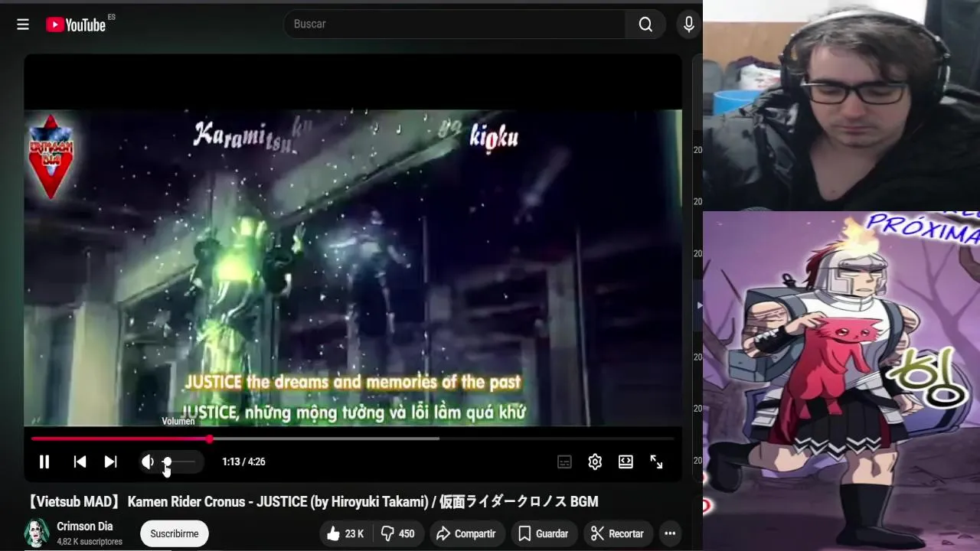Enter fullscreen mode
Screen dimensions: 980x551
(656, 461)
